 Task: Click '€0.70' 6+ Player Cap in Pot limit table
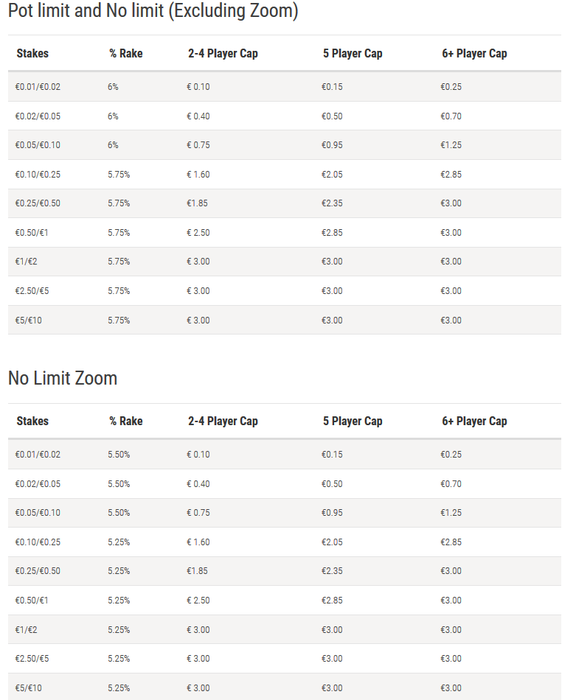pyautogui.click(x=451, y=116)
